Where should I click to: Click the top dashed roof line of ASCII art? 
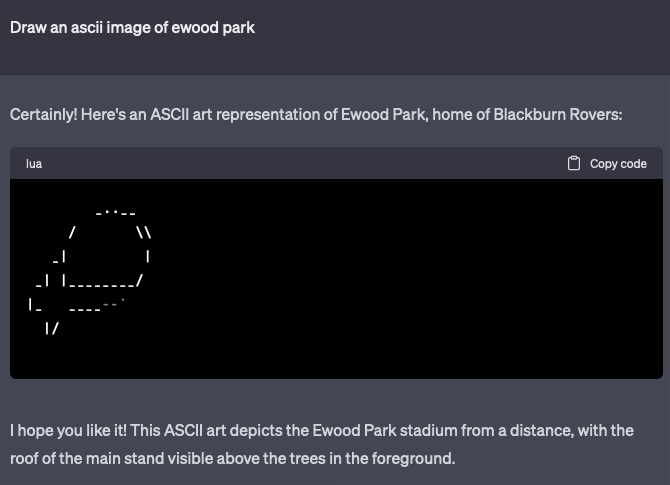[115, 212]
